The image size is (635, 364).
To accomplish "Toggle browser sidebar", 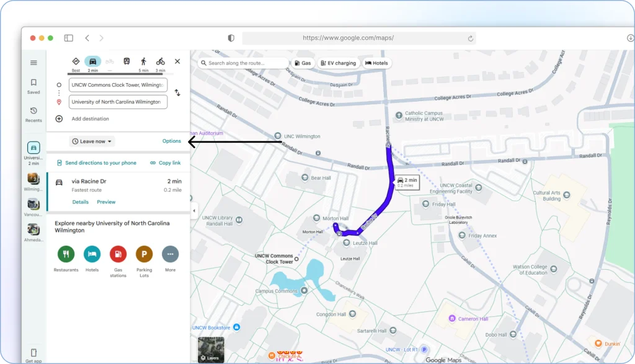I will [68, 38].
